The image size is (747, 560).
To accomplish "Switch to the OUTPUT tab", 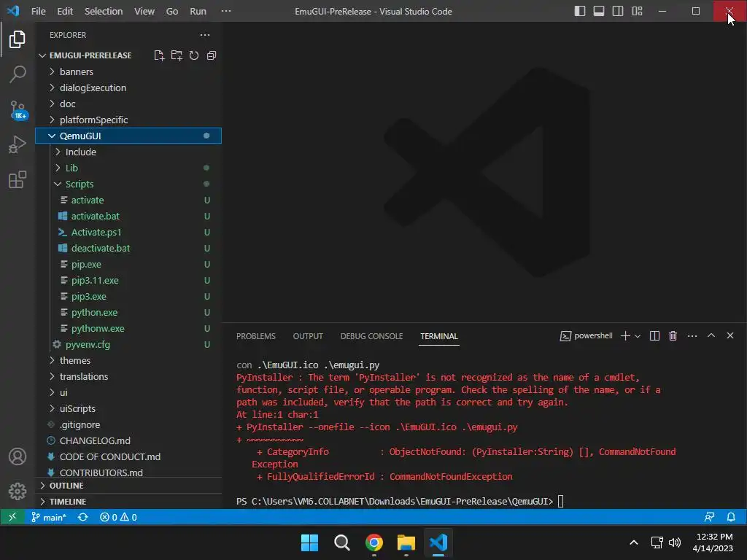I will coord(308,336).
